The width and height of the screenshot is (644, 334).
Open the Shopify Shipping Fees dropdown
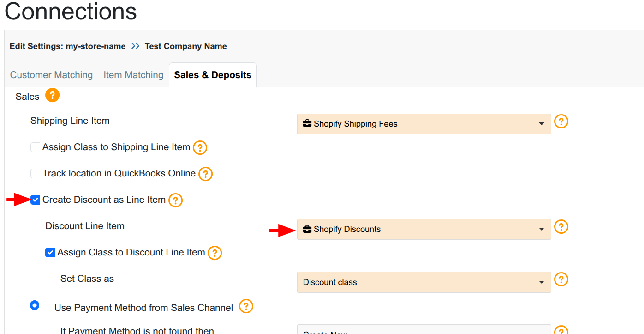(x=423, y=124)
